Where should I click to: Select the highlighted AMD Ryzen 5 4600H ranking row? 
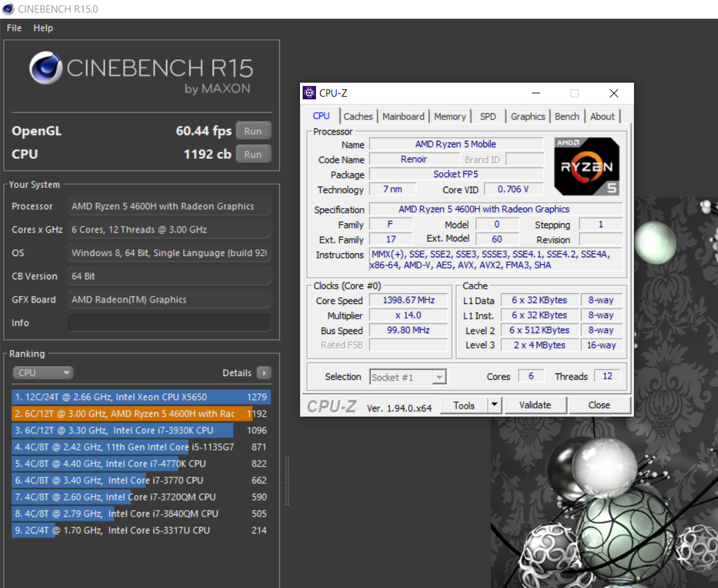coord(141,413)
